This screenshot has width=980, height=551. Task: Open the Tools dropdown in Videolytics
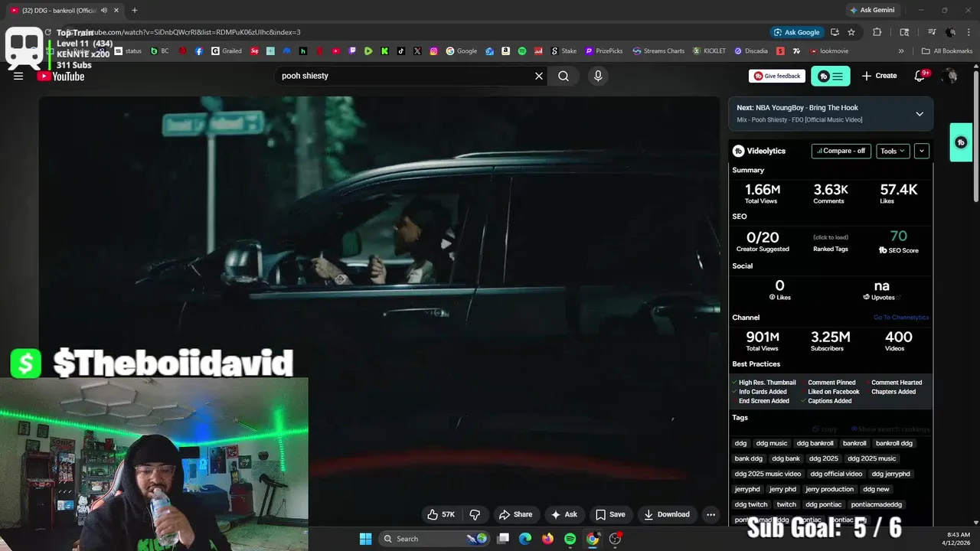tap(893, 151)
